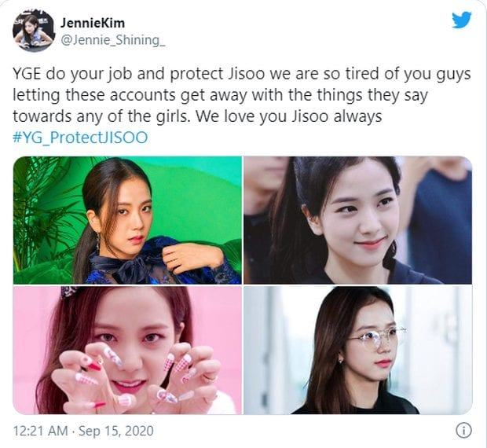View the photo with round glasses
The width and height of the screenshot is (487, 448).
coord(358,350)
